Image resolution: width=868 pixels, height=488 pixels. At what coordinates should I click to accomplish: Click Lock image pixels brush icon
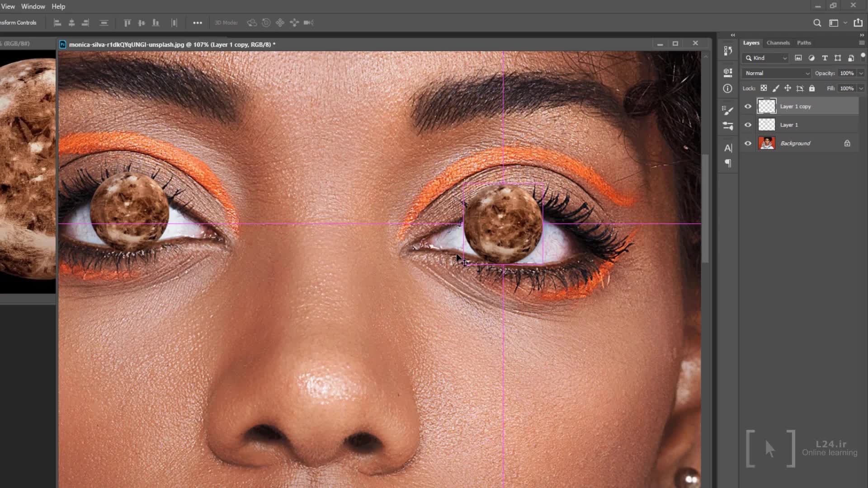pos(776,89)
